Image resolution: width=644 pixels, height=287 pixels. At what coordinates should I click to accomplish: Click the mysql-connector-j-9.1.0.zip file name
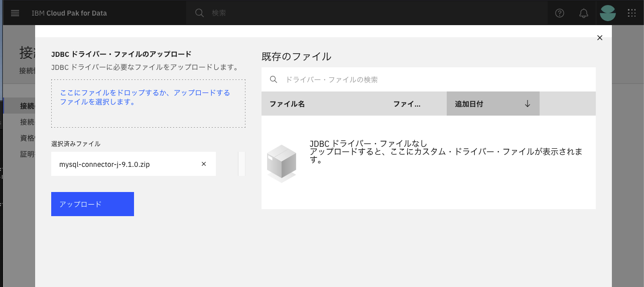coord(104,164)
